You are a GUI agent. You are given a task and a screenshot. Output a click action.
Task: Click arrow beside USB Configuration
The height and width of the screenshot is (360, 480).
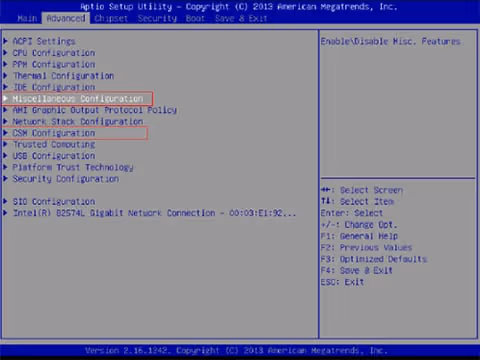click(x=5, y=156)
